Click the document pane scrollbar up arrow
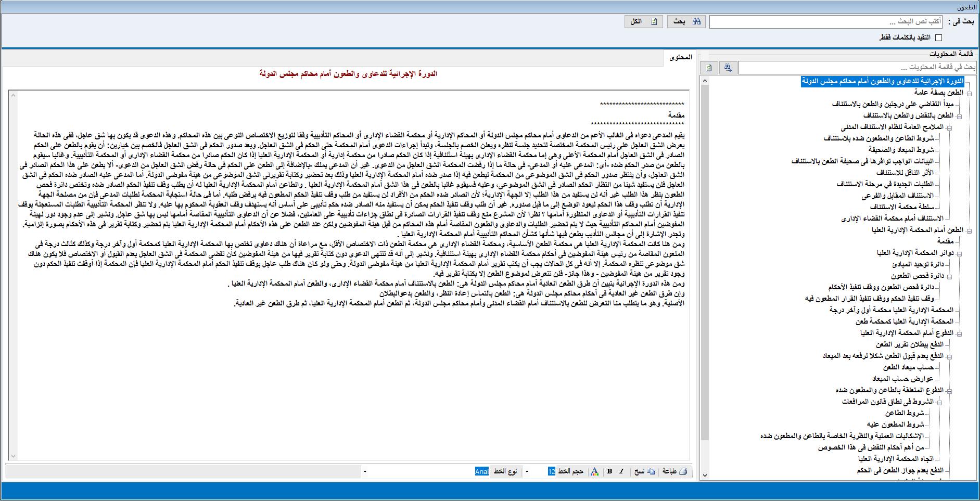This screenshot has width=980, height=501. click(13, 95)
